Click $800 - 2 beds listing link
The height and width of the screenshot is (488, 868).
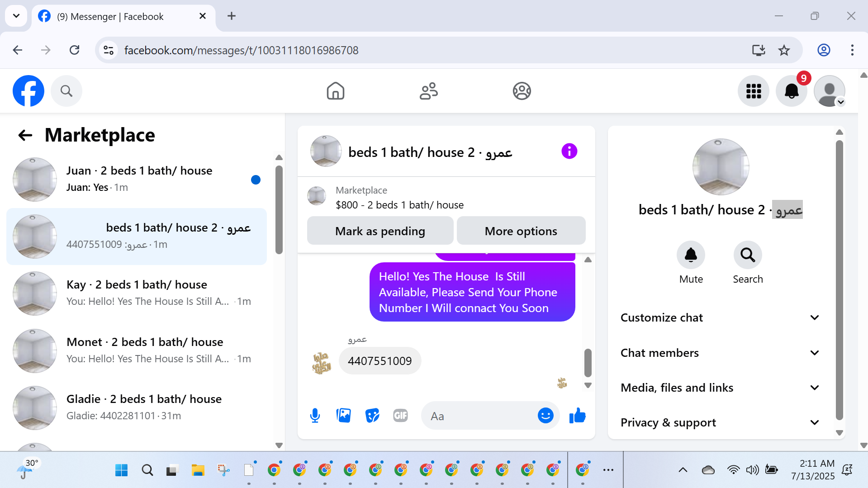[400, 205]
